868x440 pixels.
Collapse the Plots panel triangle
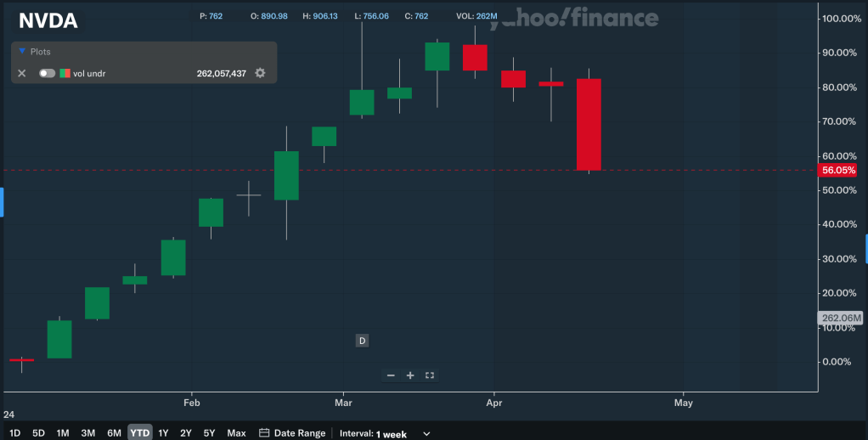22,52
